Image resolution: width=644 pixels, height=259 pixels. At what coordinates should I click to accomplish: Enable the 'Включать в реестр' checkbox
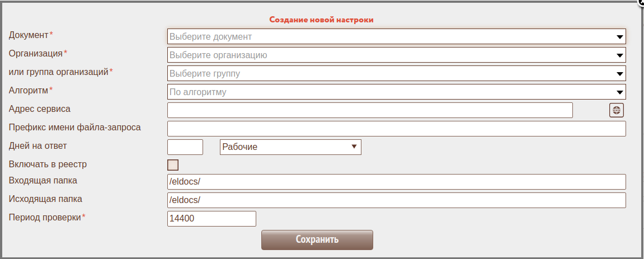pos(173,164)
